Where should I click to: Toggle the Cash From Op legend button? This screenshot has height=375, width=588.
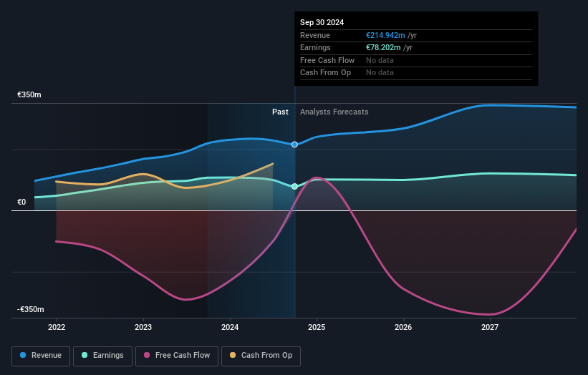[x=261, y=356]
